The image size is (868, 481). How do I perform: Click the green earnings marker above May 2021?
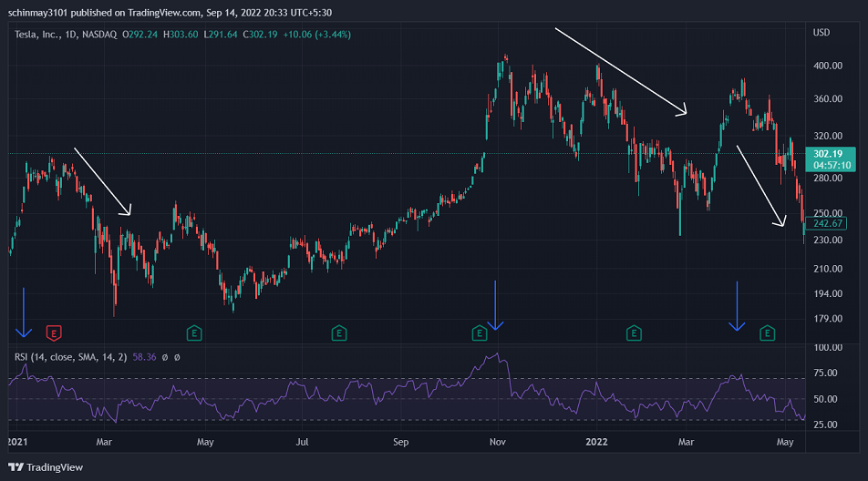click(x=193, y=333)
